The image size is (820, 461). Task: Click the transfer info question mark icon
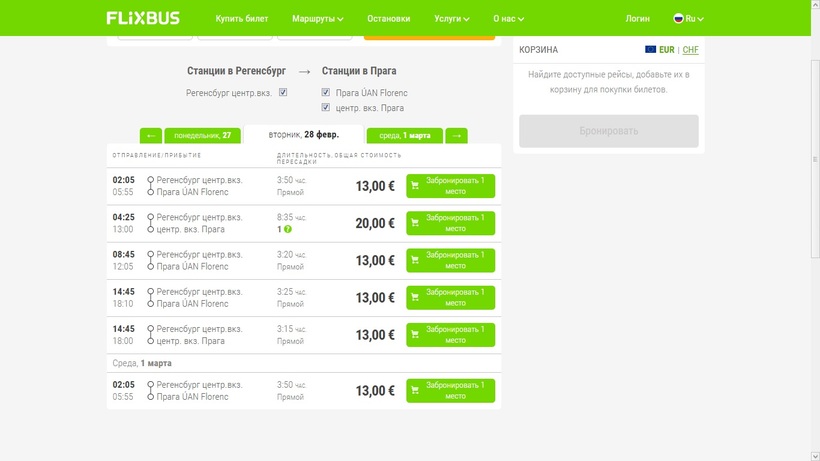[288, 229]
